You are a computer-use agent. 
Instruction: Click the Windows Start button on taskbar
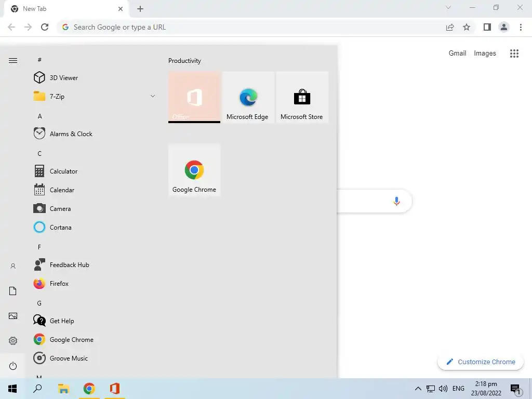tap(12, 389)
